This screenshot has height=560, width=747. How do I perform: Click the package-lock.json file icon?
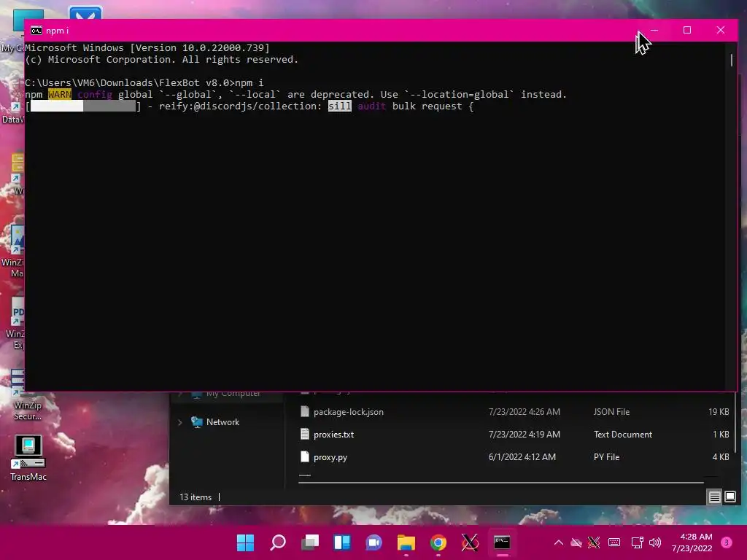tap(305, 411)
